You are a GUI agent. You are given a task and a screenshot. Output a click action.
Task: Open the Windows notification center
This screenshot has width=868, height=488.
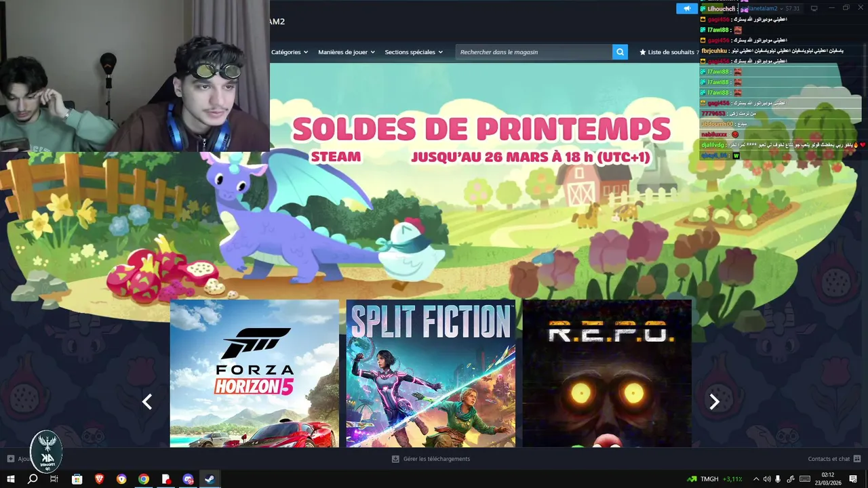coord(853,479)
